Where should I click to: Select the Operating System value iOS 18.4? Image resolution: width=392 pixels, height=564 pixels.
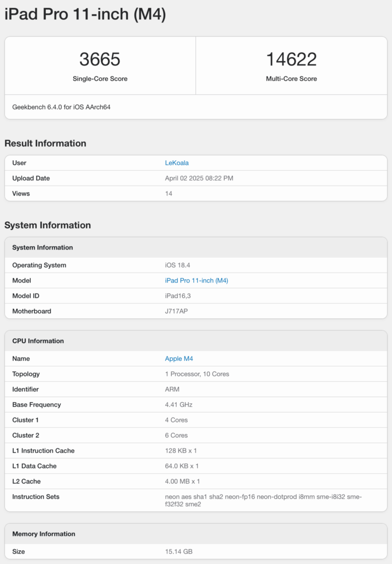(x=177, y=265)
